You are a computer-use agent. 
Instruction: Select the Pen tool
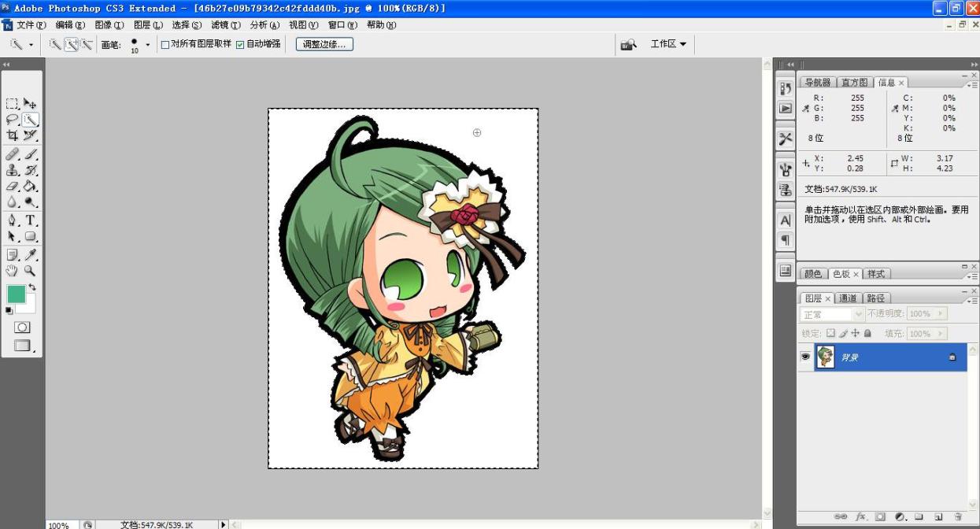point(13,220)
